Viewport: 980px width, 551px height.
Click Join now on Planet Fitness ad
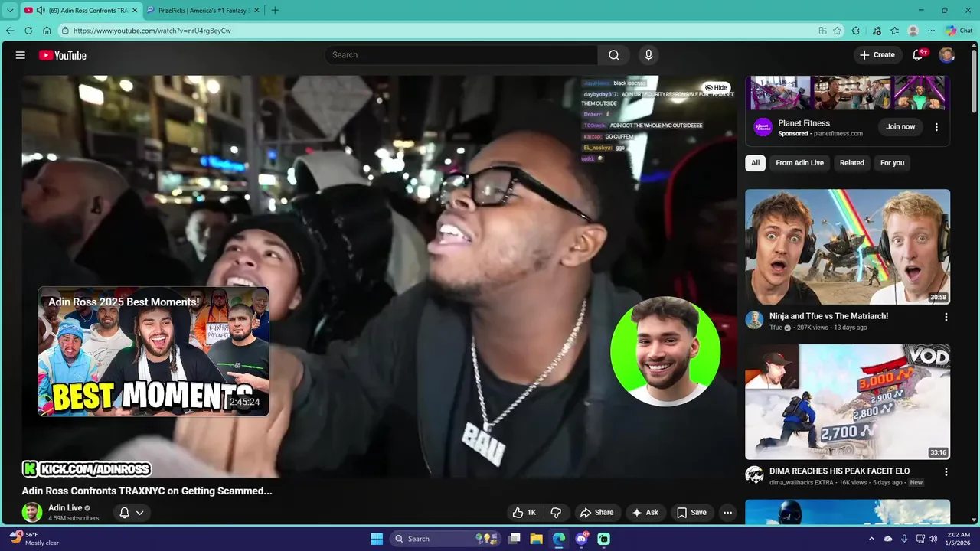900,127
